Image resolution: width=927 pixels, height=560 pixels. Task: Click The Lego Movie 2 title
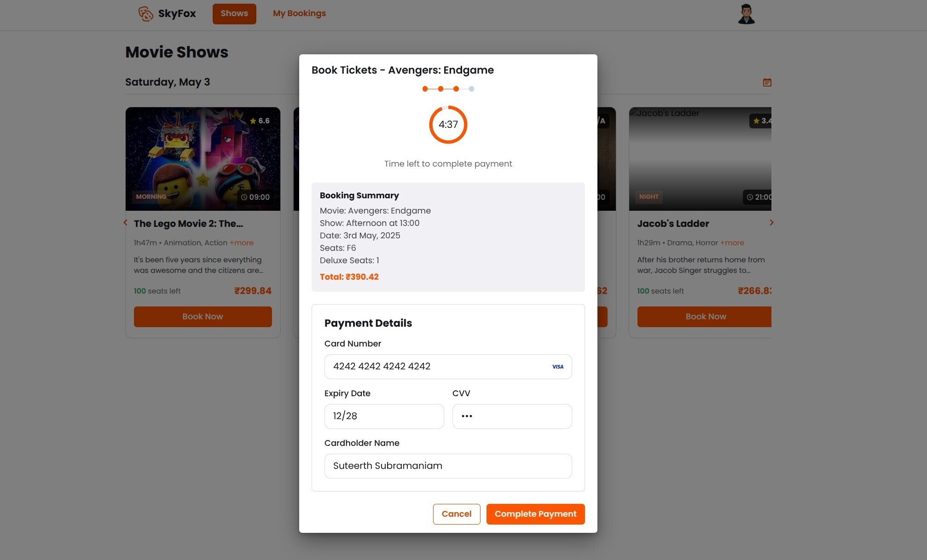pos(188,224)
